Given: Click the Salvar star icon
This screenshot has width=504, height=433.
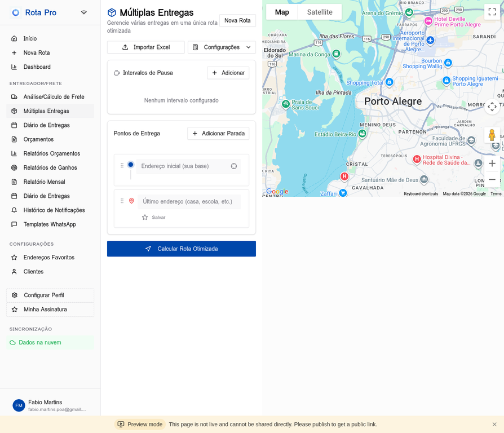Looking at the screenshot, I should click(x=145, y=217).
